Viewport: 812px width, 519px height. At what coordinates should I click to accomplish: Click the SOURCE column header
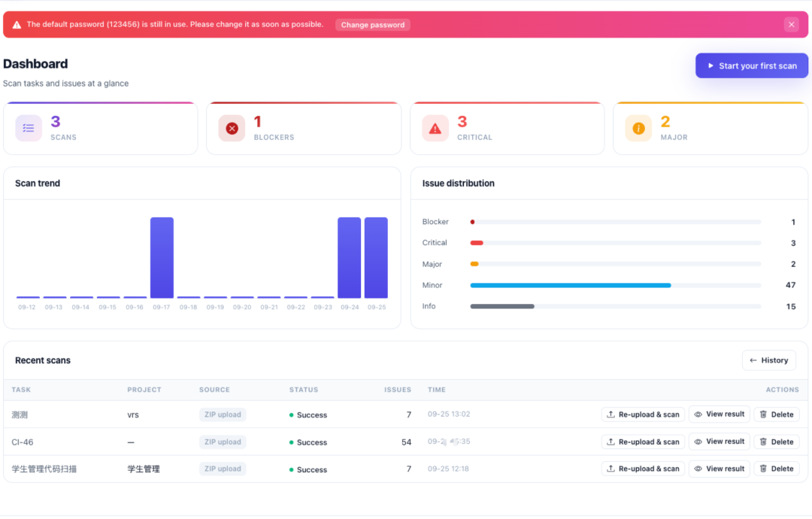(x=214, y=390)
